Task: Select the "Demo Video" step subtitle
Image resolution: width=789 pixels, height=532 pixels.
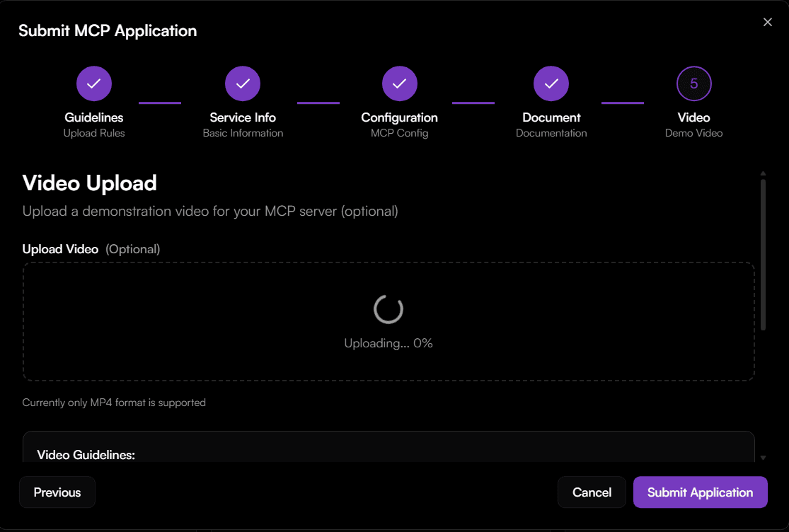Action: [x=693, y=133]
